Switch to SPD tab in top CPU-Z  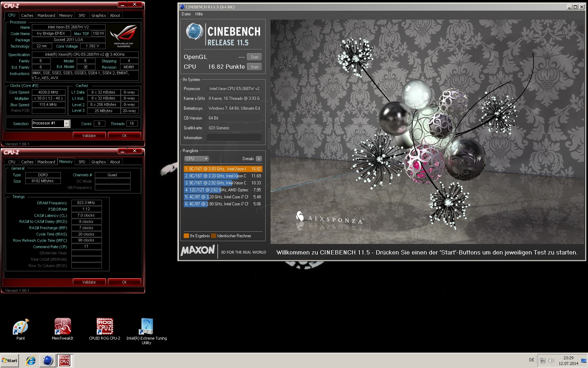pyautogui.click(x=82, y=15)
